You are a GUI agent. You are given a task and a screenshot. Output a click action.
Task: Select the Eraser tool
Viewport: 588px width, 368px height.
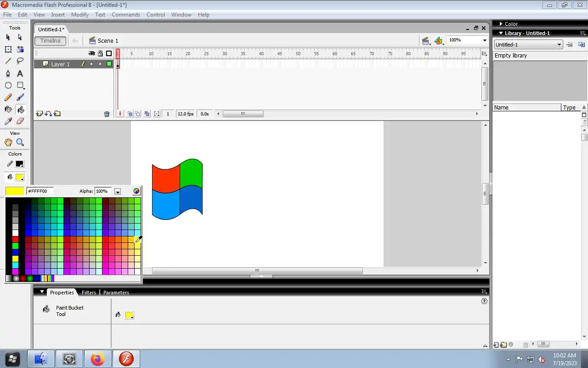pos(20,121)
